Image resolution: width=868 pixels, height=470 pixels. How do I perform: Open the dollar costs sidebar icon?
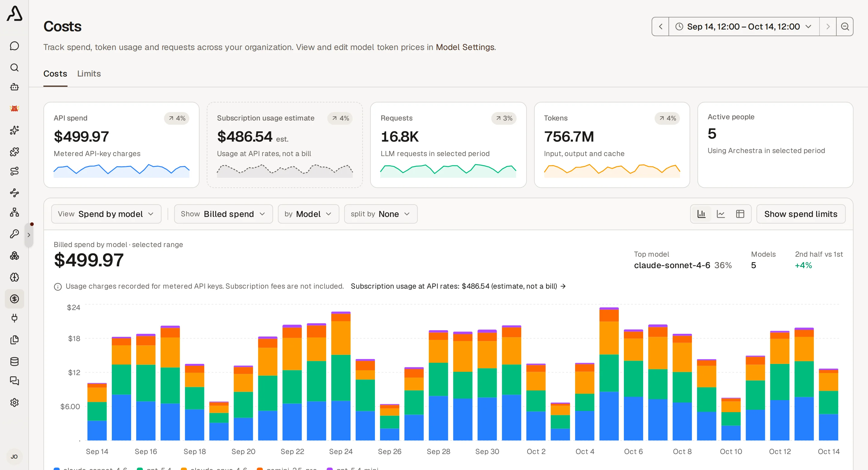pyautogui.click(x=14, y=299)
